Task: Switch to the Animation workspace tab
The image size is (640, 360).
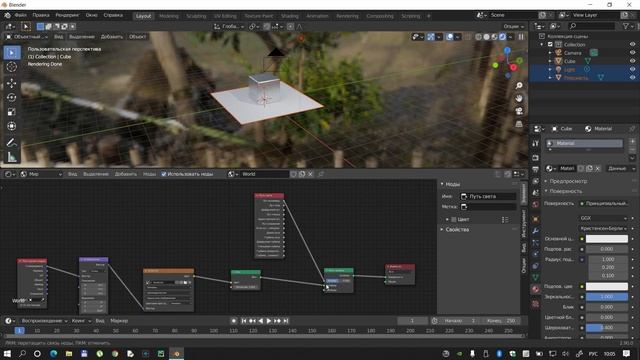Action: coord(317,16)
